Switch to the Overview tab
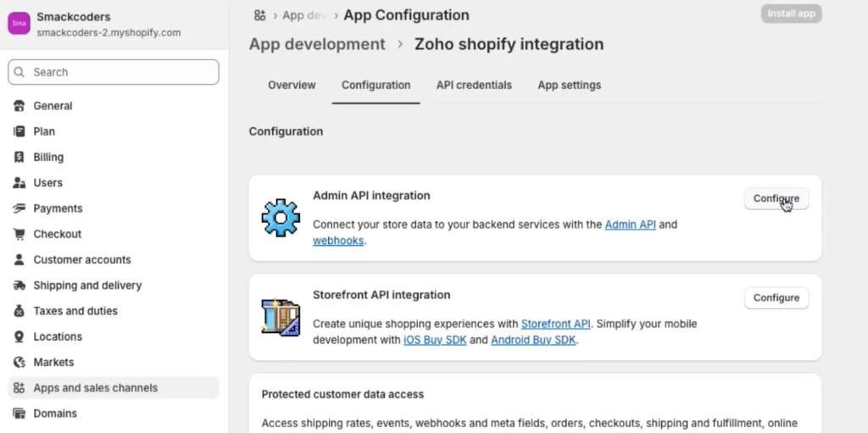This screenshot has height=433, width=868. pyautogui.click(x=292, y=86)
